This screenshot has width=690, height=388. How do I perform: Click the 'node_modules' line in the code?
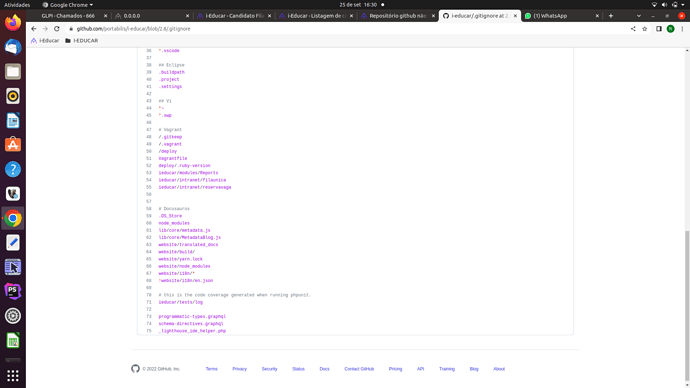(x=174, y=223)
